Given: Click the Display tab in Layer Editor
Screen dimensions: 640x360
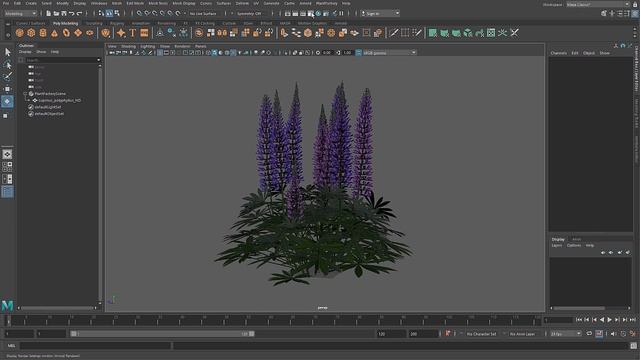Looking at the screenshot, I should 558,239.
